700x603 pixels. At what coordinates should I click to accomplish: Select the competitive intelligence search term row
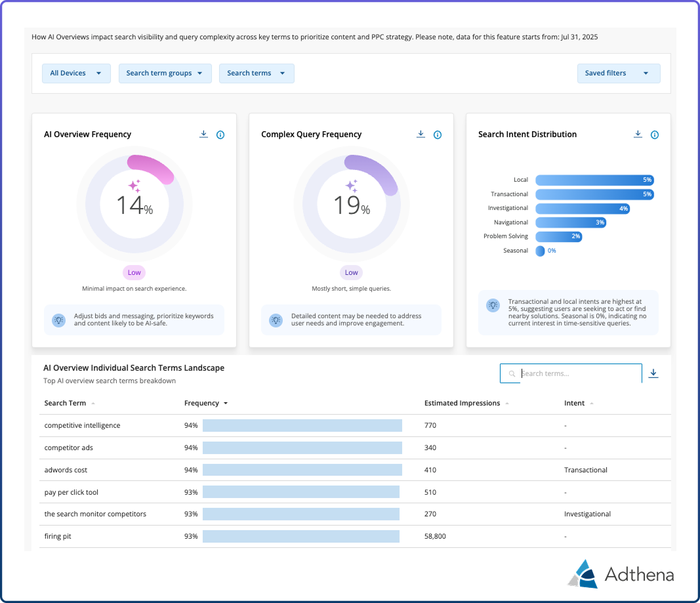point(82,425)
